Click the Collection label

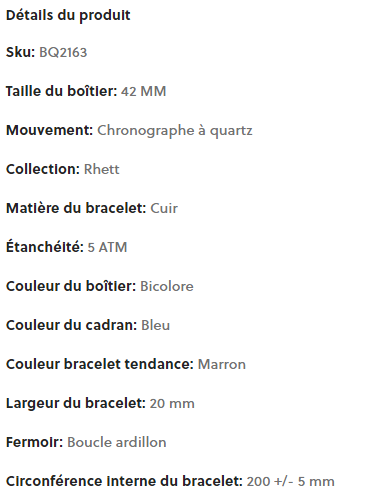[43, 169]
